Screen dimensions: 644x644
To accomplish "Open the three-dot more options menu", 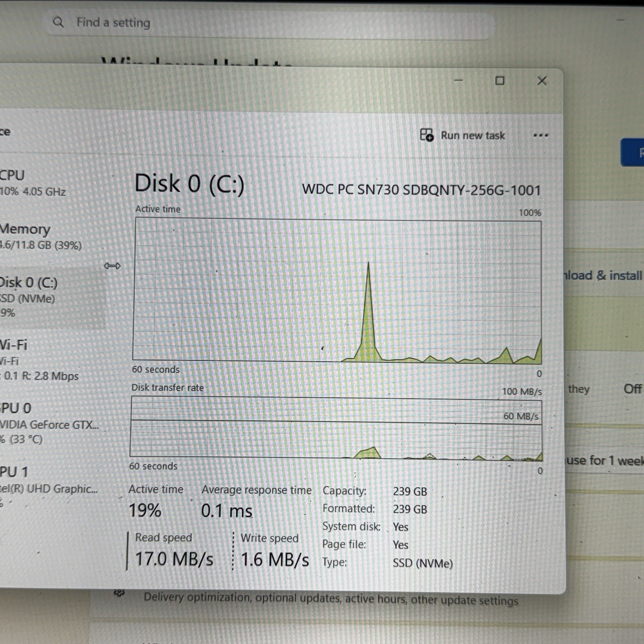I will pos(541,135).
